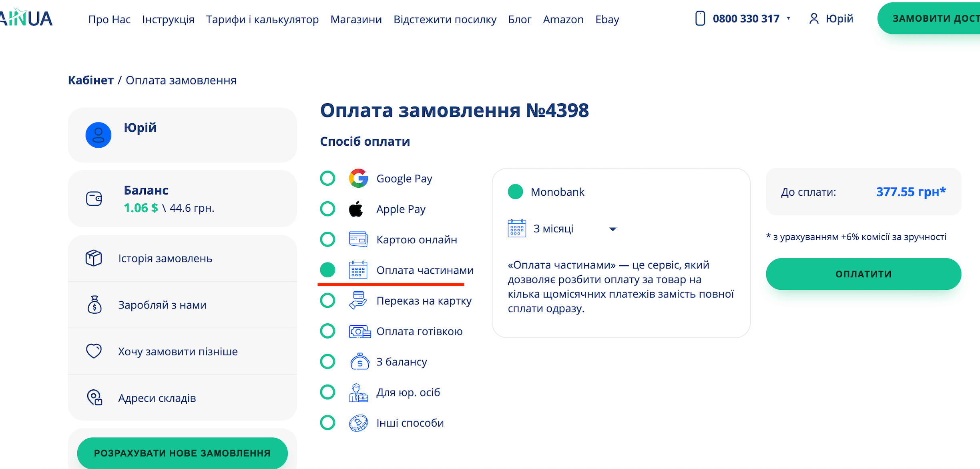This screenshot has width=980, height=469.
Task: Select the Monobank radio option
Action: (x=515, y=192)
